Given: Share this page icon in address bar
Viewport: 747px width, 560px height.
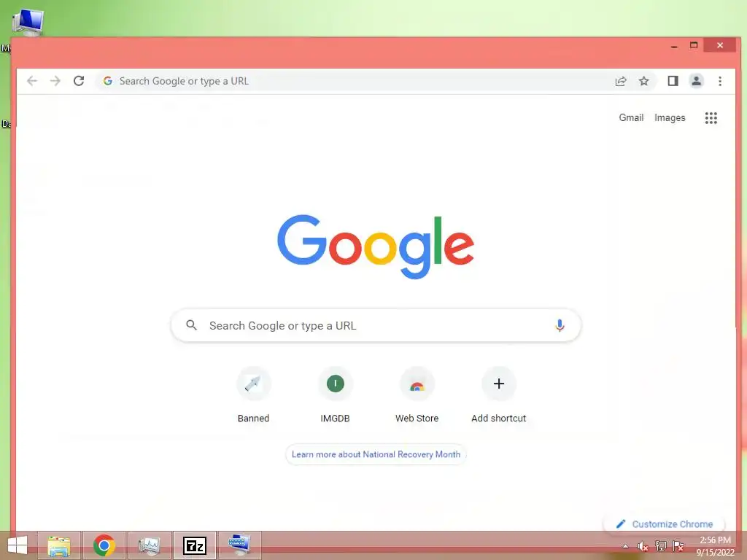Looking at the screenshot, I should [x=621, y=81].
